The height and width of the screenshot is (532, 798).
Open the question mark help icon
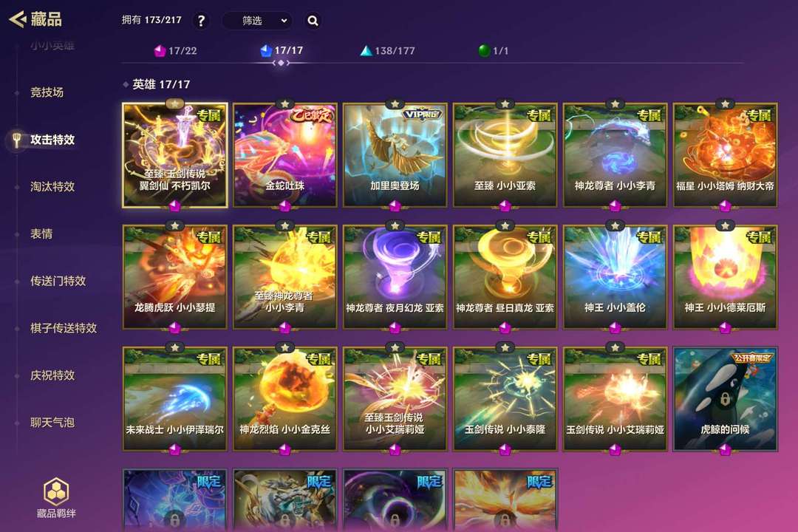point(201,21)
